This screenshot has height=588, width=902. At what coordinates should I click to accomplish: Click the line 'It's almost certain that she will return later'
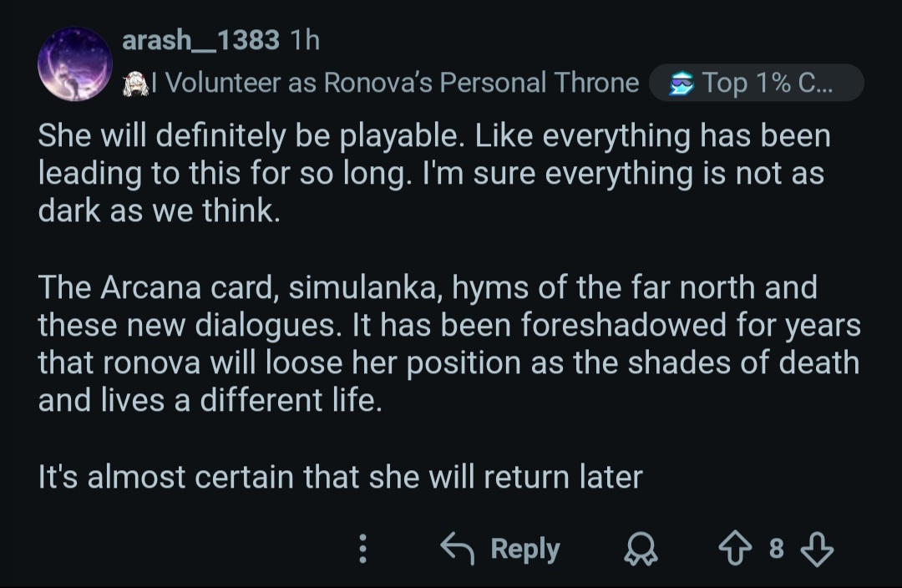tap(340, 477)
